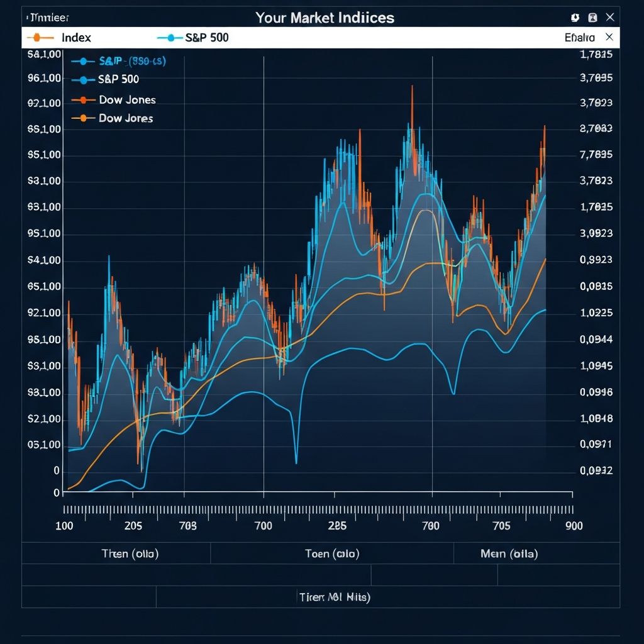Image resolution: width=644 pixels, height=644 pixels.
Task: Dismiss the white legend bar with X
Action: point(609,37)
